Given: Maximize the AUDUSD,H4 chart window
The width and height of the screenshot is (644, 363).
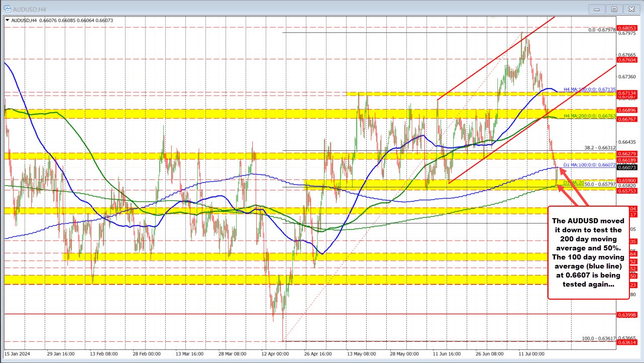Looking at the screenshot, I should click(x=614, y=9).
